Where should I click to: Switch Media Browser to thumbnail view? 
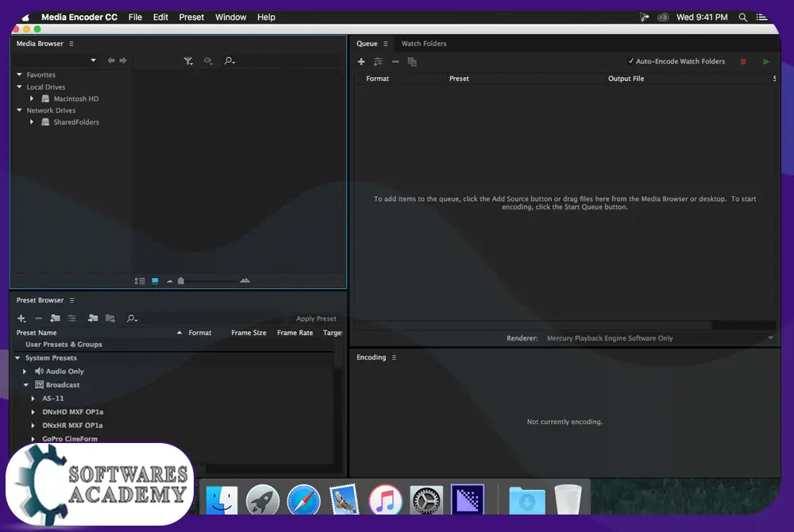pos(155,281)
